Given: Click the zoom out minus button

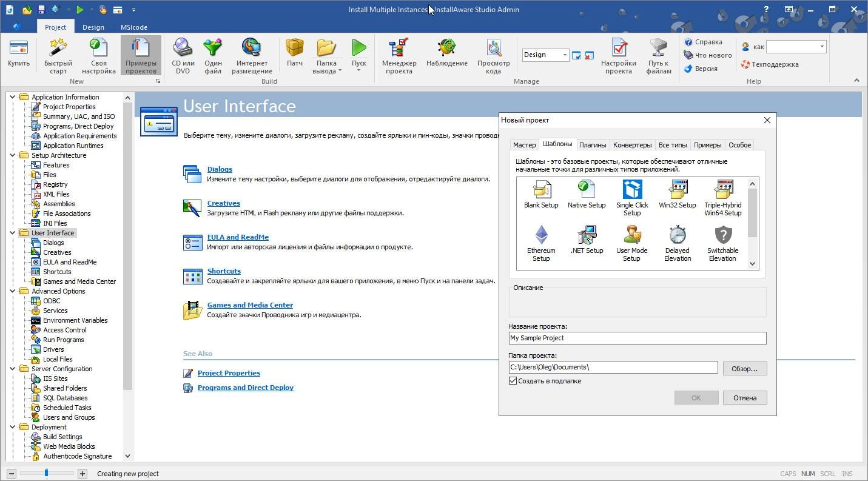Looking at the screenshot, I should [11, 474].
